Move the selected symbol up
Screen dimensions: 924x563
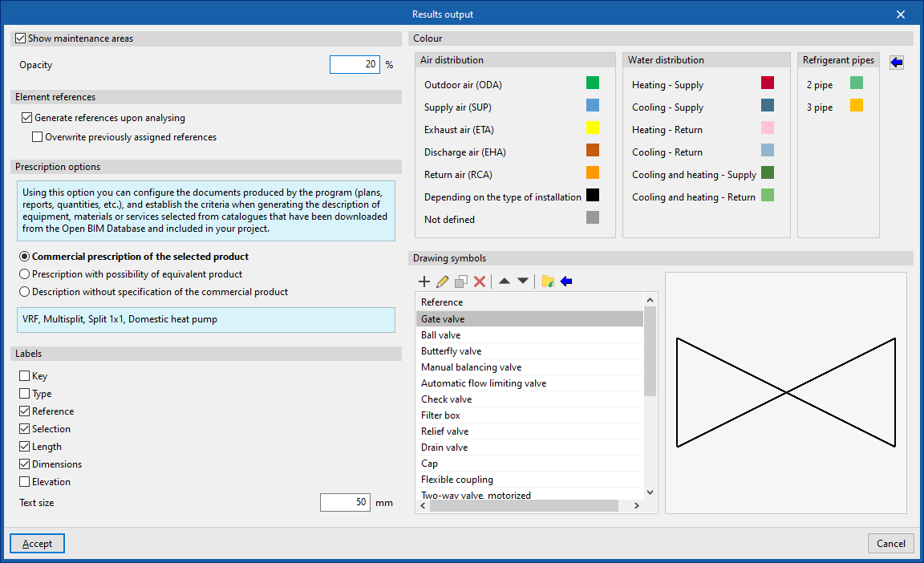click(x=505, y=281)
